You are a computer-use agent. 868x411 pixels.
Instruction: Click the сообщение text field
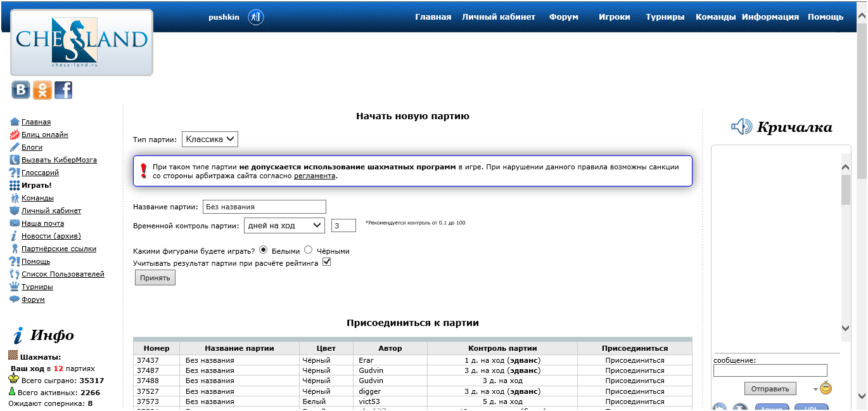point(770,370)
